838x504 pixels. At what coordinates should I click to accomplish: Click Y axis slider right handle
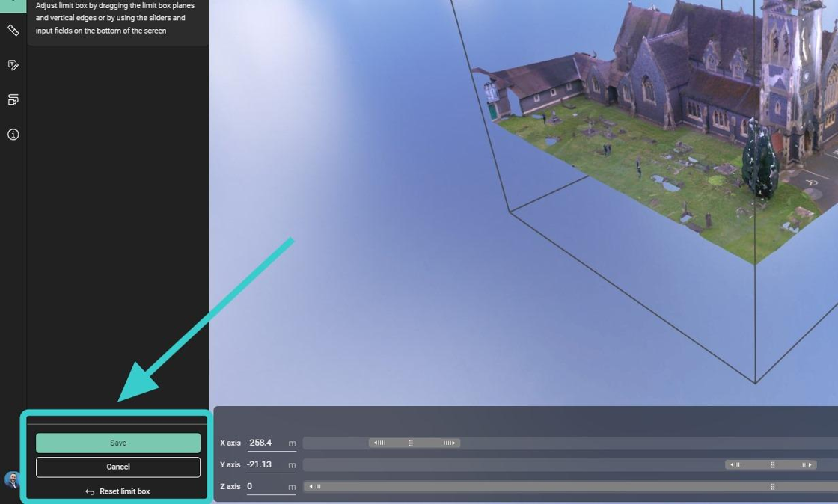click(x=806, y=464)
